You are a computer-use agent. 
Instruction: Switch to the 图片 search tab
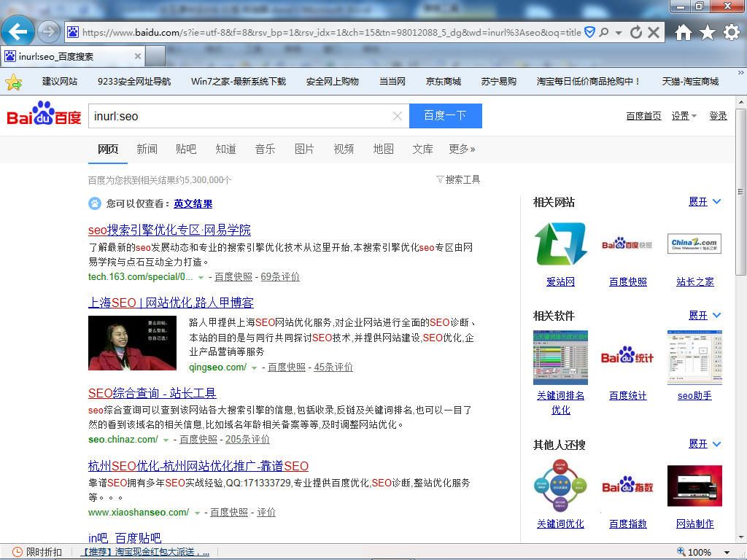(x=304, y=149)
